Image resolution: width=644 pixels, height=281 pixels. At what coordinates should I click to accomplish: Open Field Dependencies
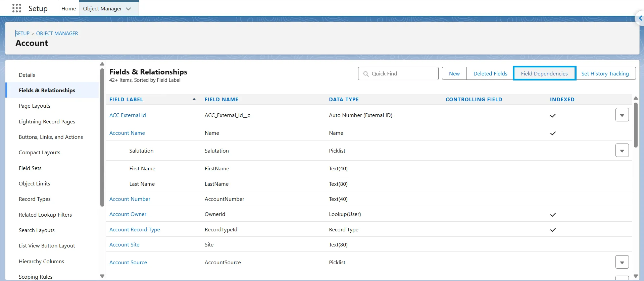click(x=544, y=73)
